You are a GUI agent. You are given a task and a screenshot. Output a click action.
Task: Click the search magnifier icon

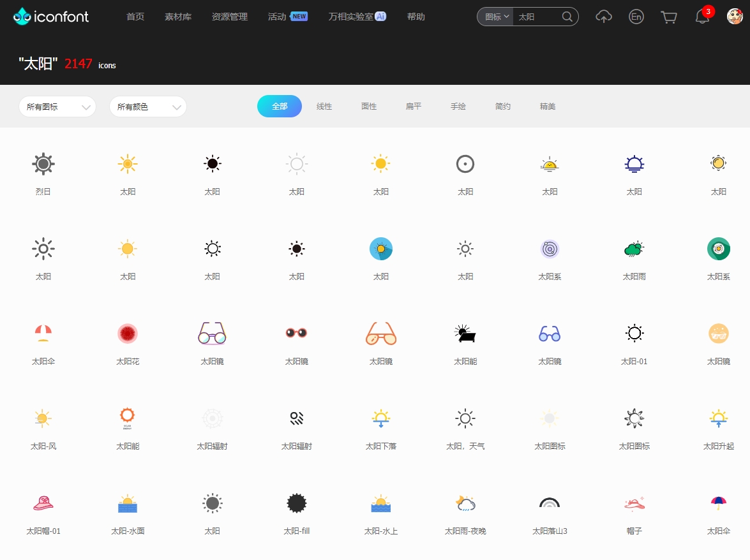(567, 17)
